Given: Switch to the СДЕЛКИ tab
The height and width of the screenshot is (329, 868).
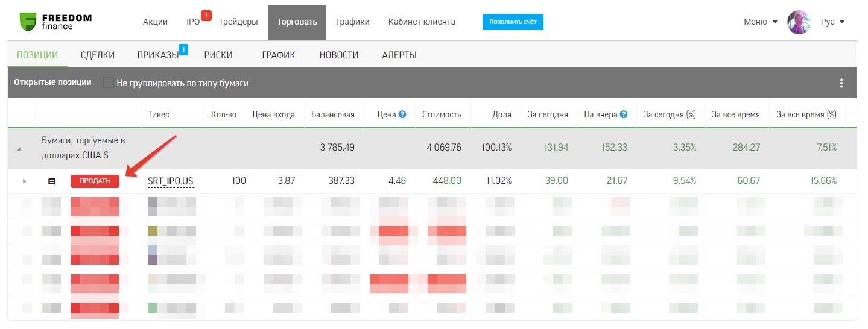Looking at the screenshot, I should [98, 55].
